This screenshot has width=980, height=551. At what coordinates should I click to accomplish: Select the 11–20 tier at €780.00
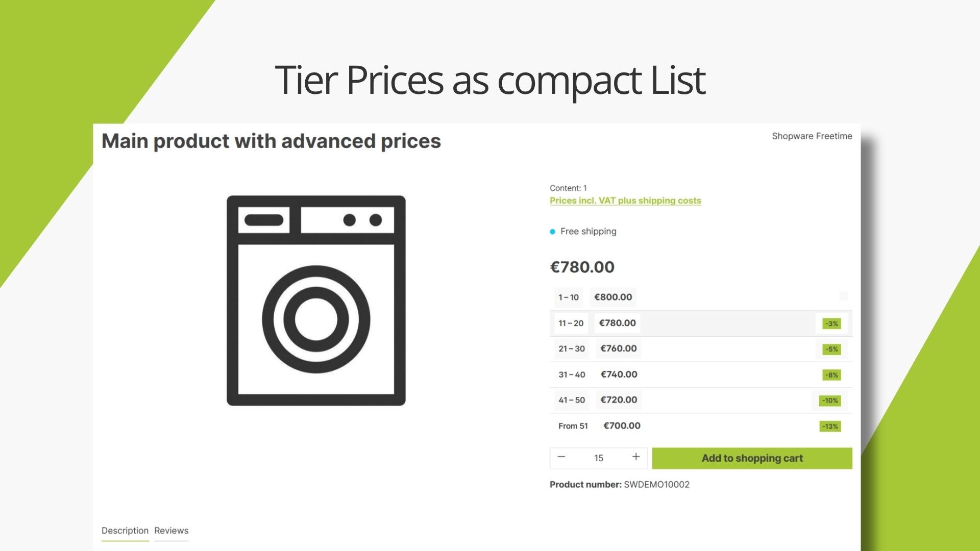[x=701, y=323]
